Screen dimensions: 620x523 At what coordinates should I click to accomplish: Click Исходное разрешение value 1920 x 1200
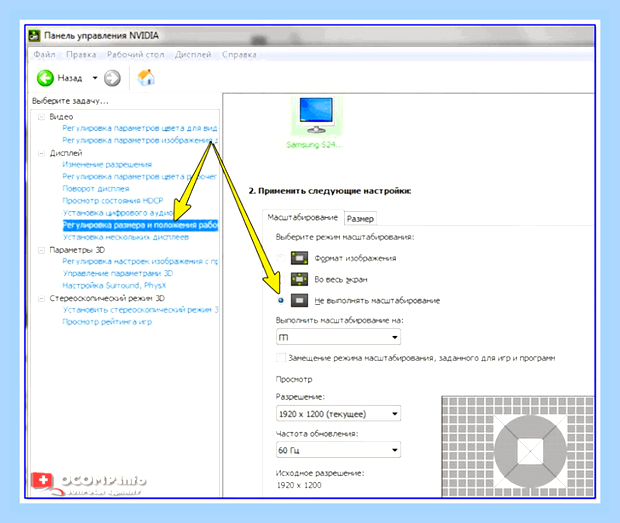(x=299, y=485)
